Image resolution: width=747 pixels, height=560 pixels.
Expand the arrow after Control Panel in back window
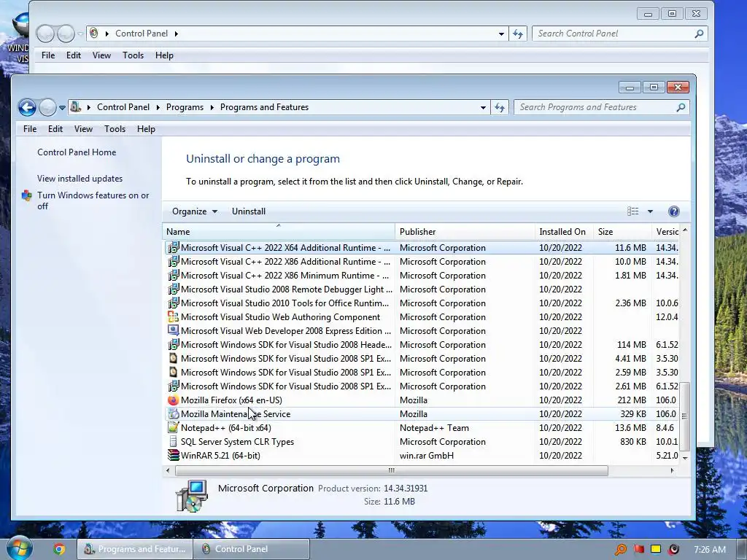[x=177, y=34]
